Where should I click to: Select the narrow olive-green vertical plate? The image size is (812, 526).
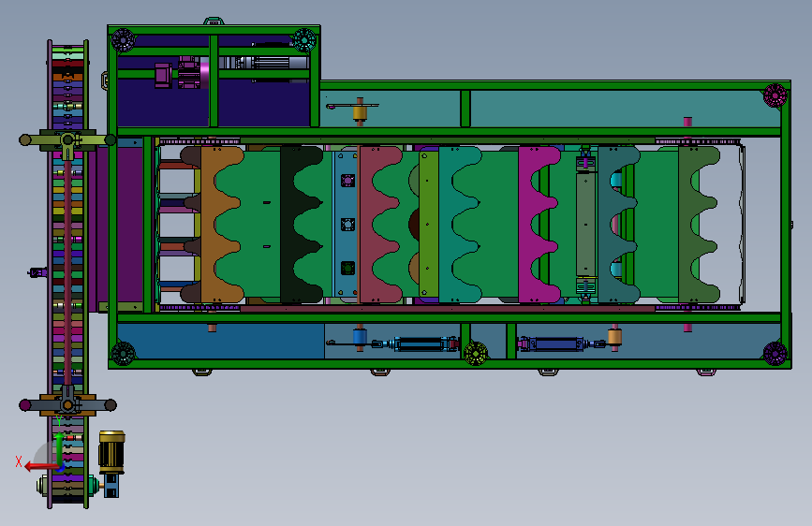[x=429, y=225]
